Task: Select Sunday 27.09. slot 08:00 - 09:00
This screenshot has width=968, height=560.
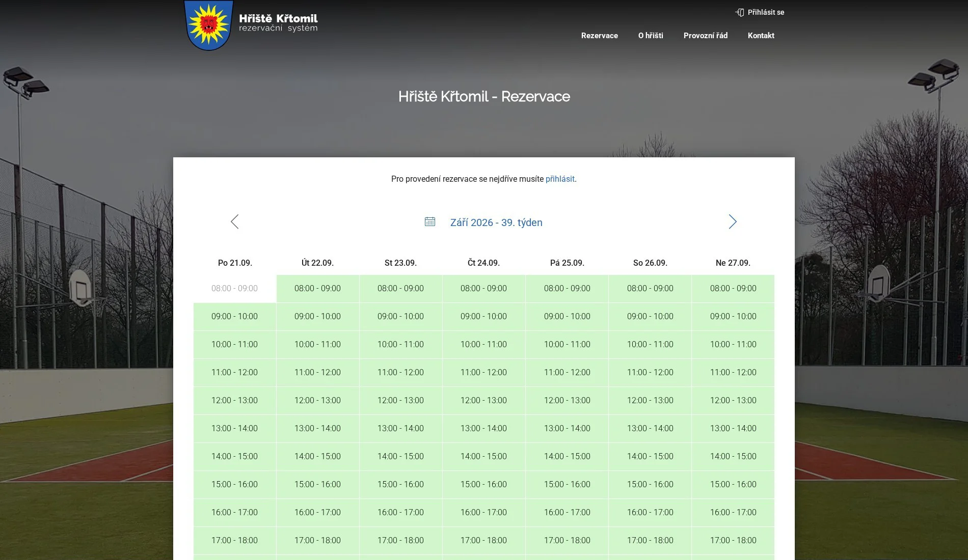Action: pos(733,289)
